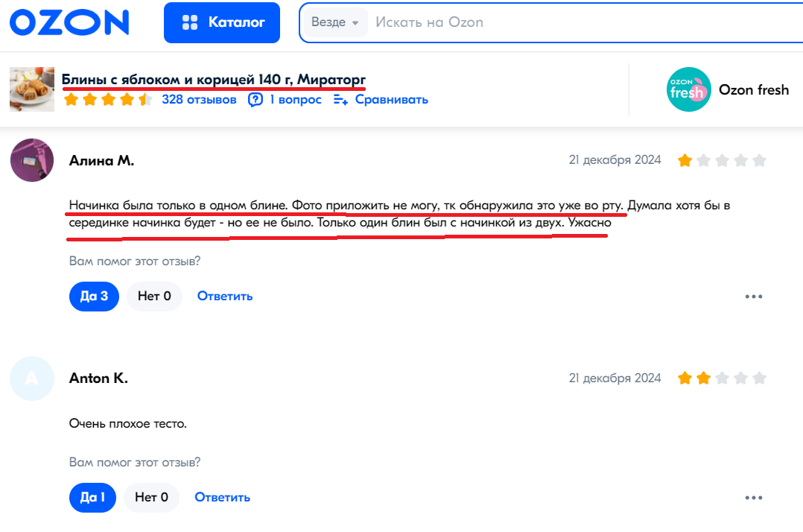Vote Нет 0 on Алина М. review

click(x=154, y=296)
